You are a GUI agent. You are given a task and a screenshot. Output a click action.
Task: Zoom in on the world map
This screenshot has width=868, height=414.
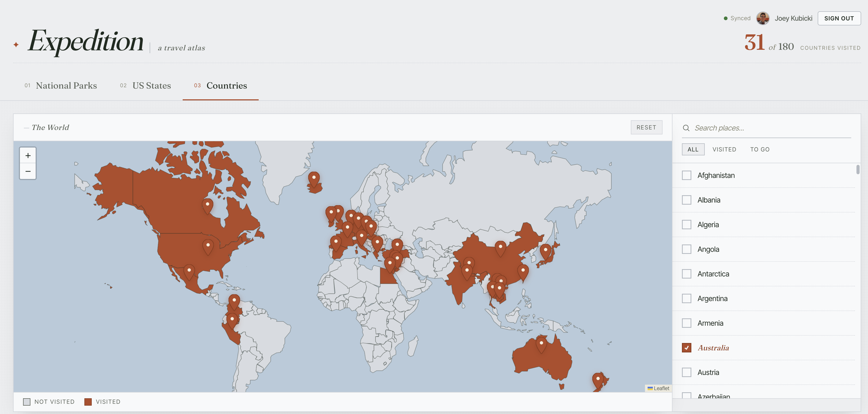coord(28,155)
